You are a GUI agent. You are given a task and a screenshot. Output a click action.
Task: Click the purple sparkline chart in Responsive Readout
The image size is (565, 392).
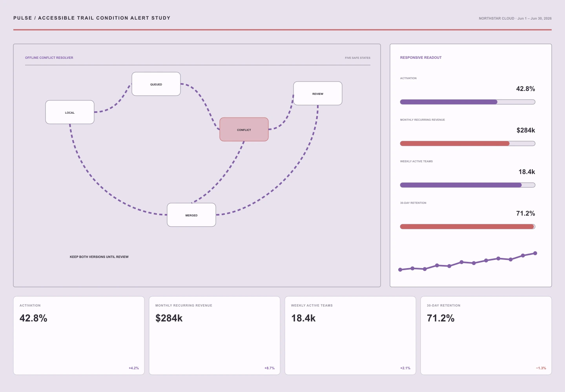coord(468,261)
